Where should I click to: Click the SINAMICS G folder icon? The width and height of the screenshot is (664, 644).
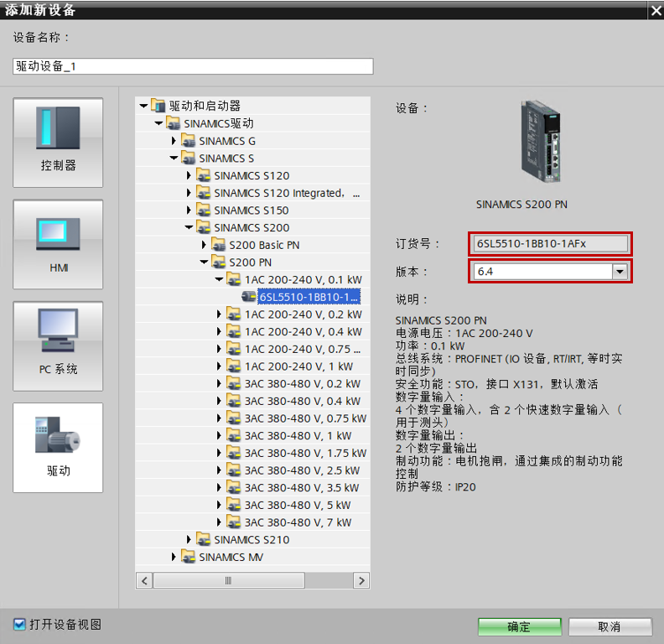tap(188, 141)
